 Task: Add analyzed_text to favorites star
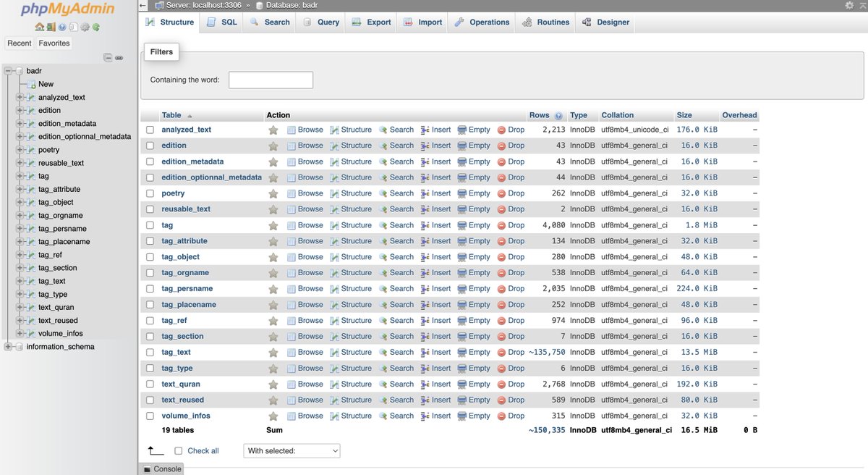pos(273,130)
